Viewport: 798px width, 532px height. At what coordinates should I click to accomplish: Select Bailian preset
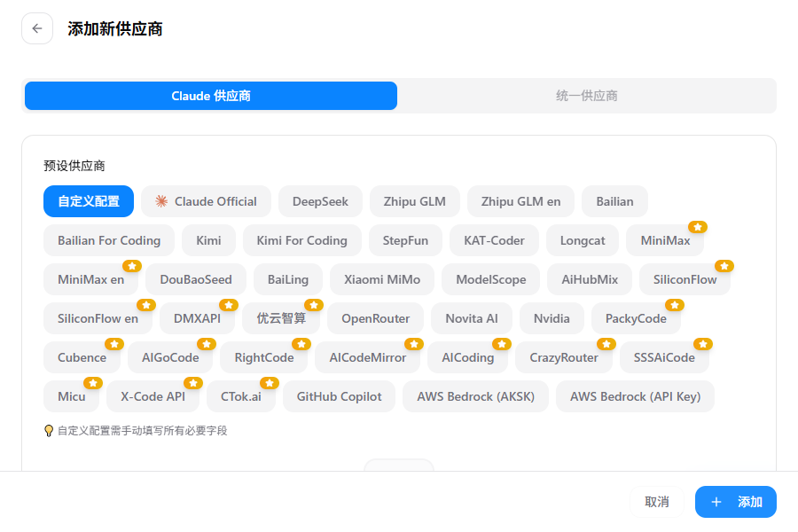tap(614, 201)
